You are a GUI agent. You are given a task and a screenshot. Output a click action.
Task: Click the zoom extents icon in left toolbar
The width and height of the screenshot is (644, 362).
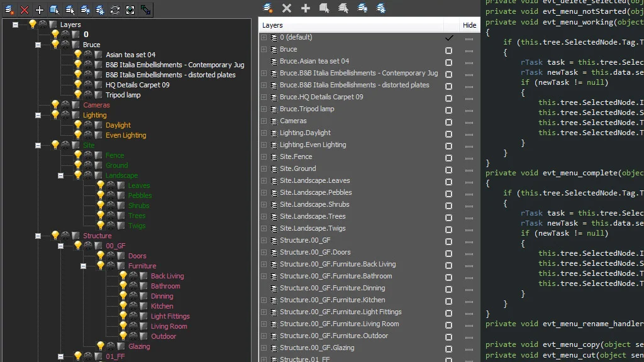tap(130, 10)
